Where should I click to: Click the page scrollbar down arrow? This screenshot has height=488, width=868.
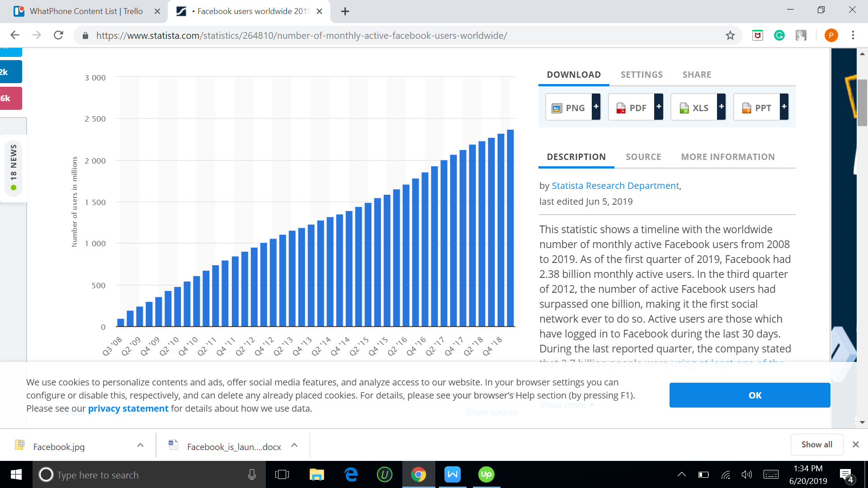[x=862, y=422]
